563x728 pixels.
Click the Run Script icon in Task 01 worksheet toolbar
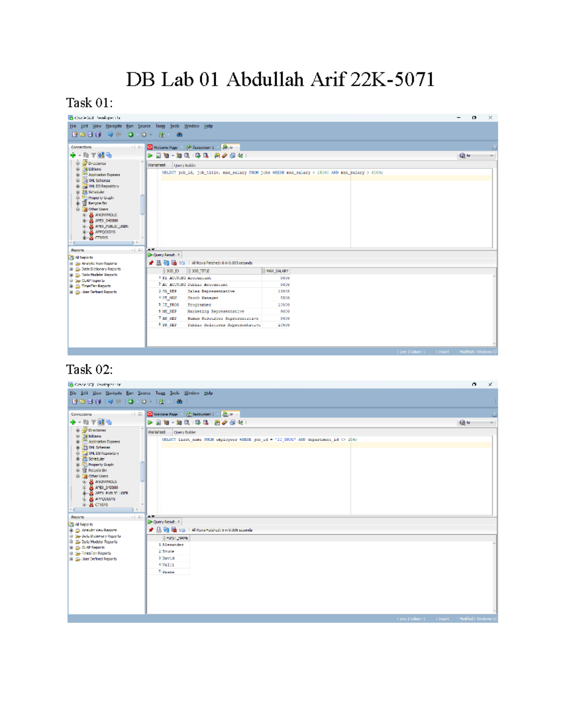[x=158, y=156]
